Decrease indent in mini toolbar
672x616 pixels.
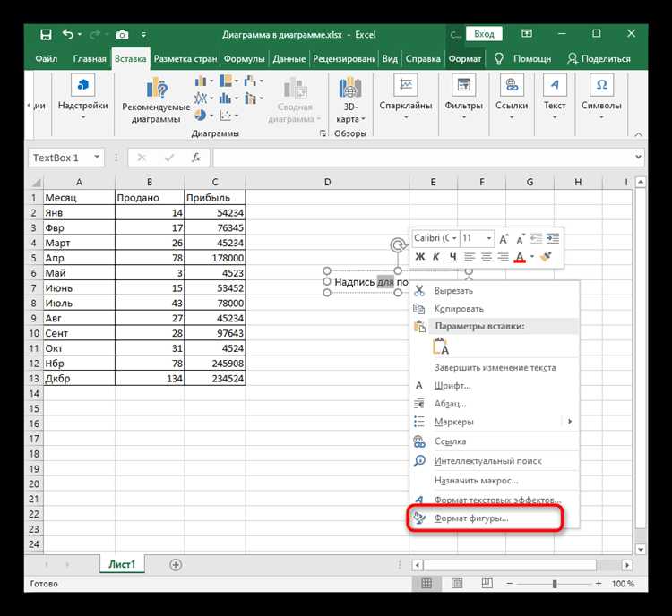coord(536,238)
